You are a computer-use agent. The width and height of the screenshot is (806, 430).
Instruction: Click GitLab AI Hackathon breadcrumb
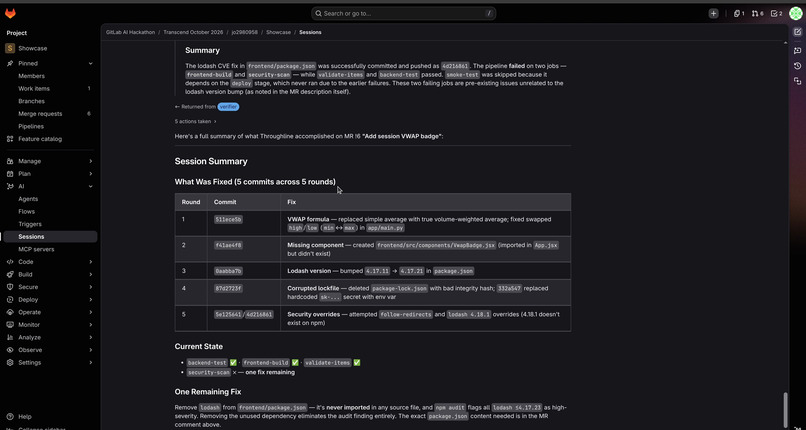(131, 32)
